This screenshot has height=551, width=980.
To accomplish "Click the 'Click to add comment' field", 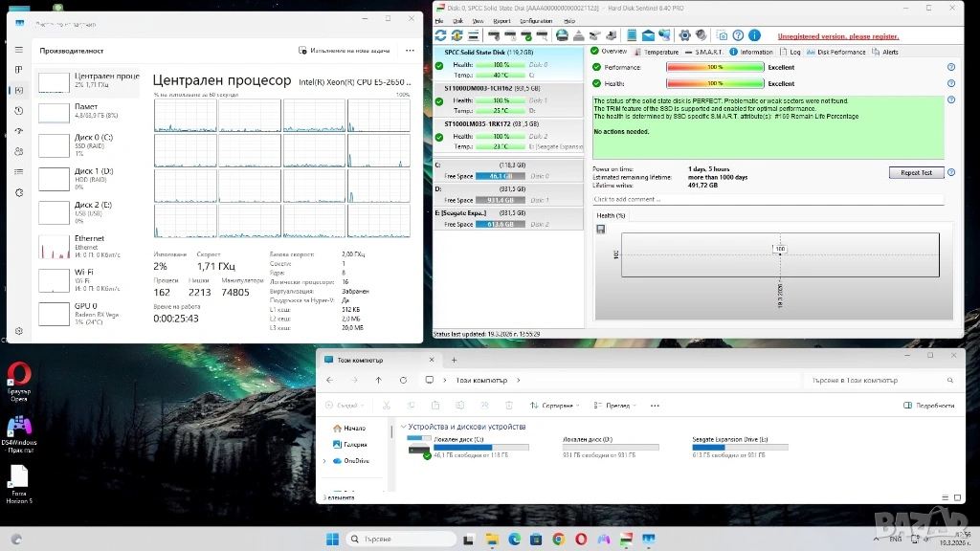I will (x=768, y=199).
